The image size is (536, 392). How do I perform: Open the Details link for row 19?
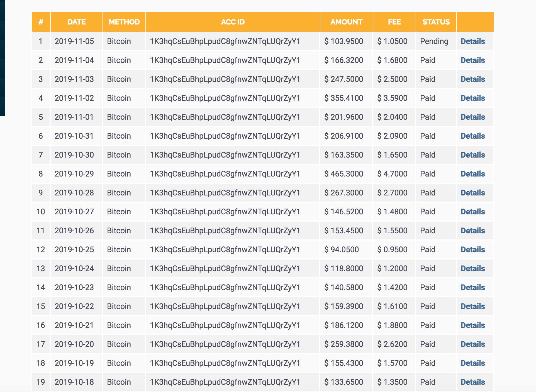[472, 382]
